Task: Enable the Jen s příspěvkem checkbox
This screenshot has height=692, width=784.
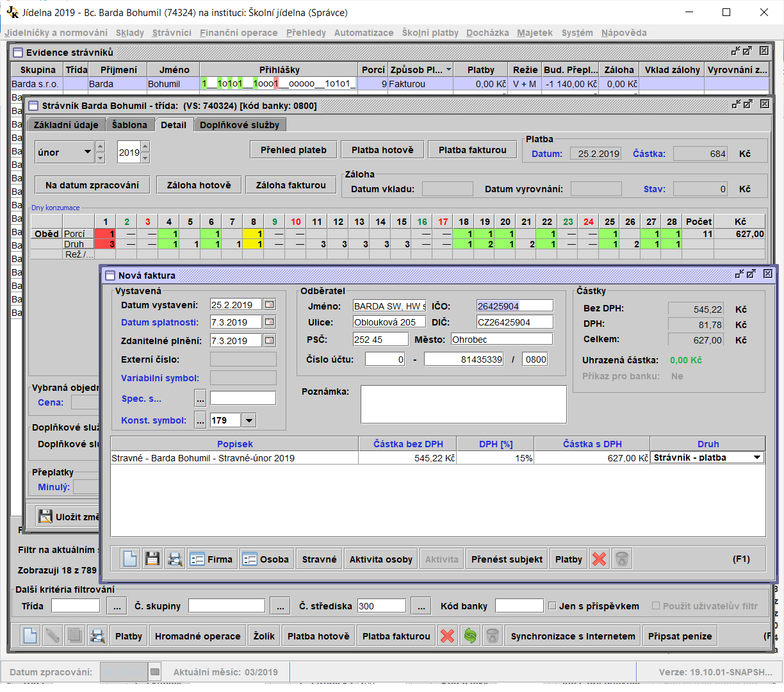Action: (552, 606)
